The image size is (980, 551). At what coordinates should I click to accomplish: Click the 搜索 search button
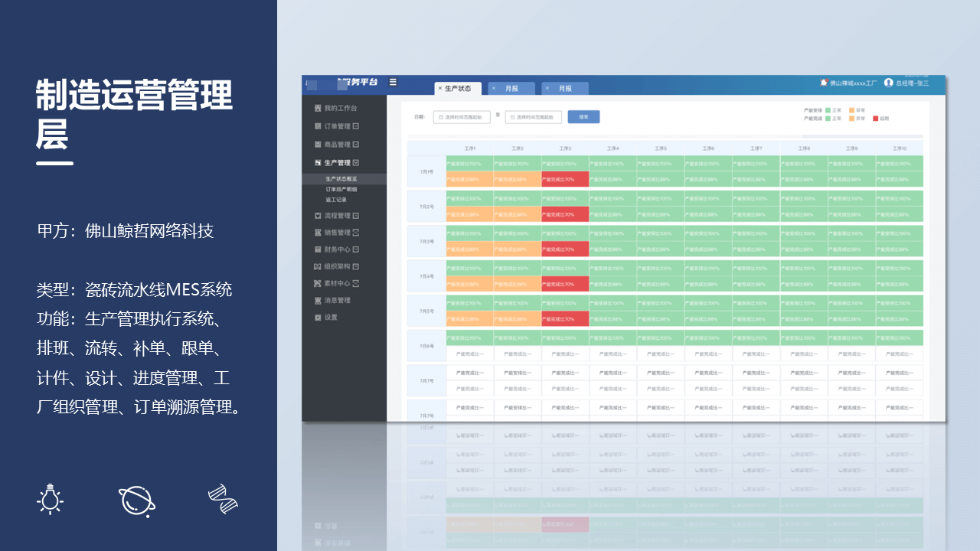point(583,117)
